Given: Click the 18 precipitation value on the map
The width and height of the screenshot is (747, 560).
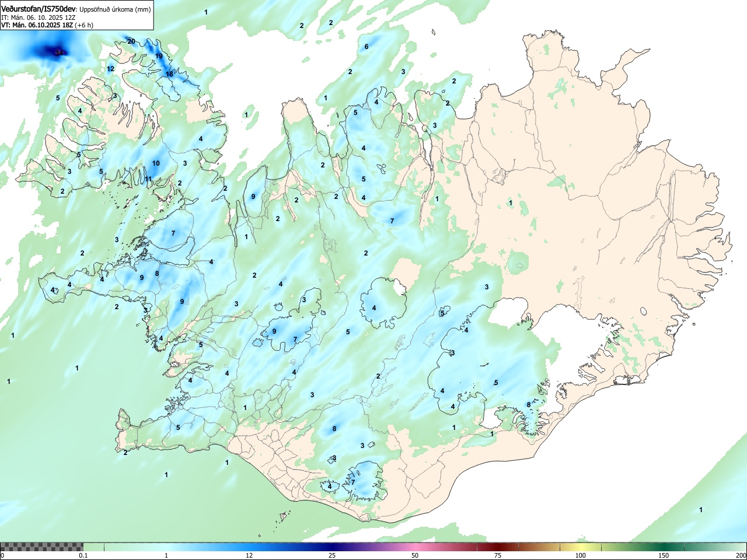Looking at the screenshot, I should coord(169,74).
